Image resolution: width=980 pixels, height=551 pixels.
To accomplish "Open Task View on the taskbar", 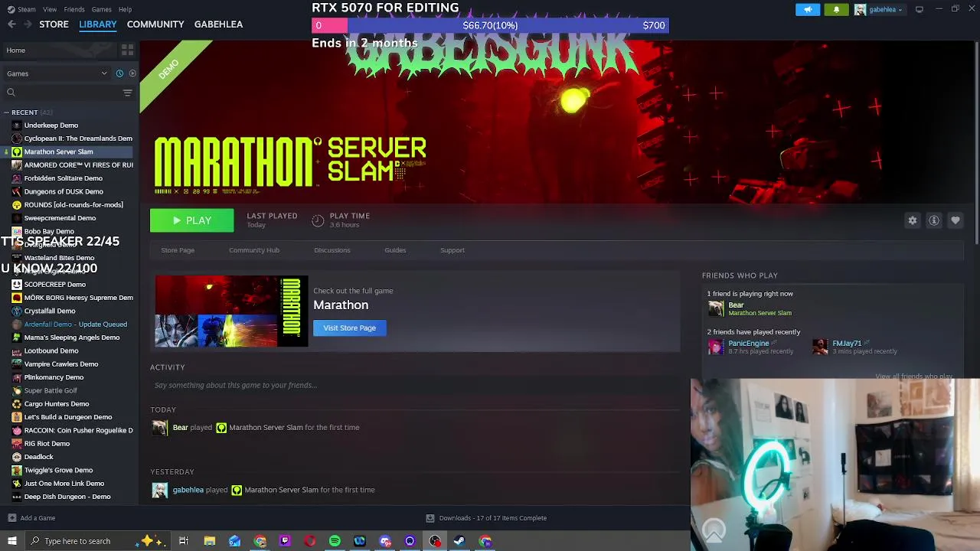I will pyautogui.click(x=184, y=541).
